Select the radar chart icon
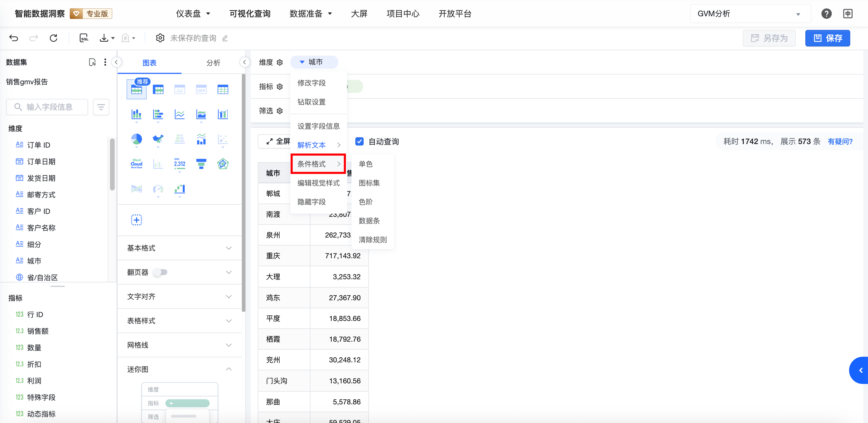The image size is (868, 423). tap(223, 164)
